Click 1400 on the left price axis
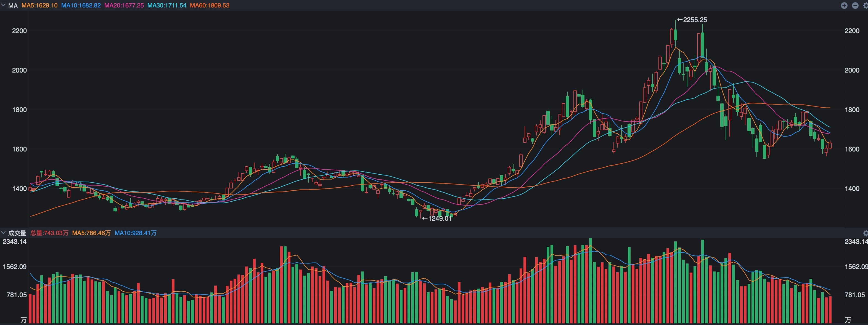The image size is (868, 325). [19, 189]
